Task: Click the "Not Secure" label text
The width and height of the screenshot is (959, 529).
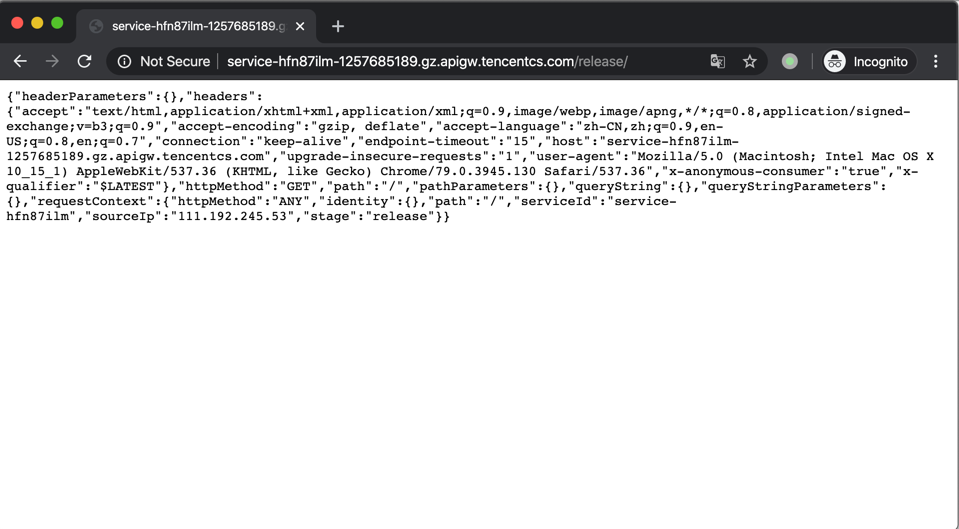Action: pos(175,61)
